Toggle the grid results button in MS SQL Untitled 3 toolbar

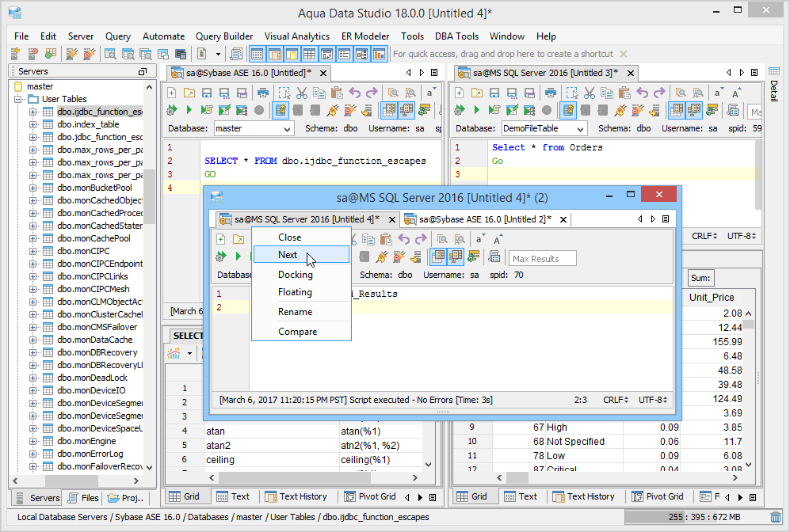coord(677,110)
